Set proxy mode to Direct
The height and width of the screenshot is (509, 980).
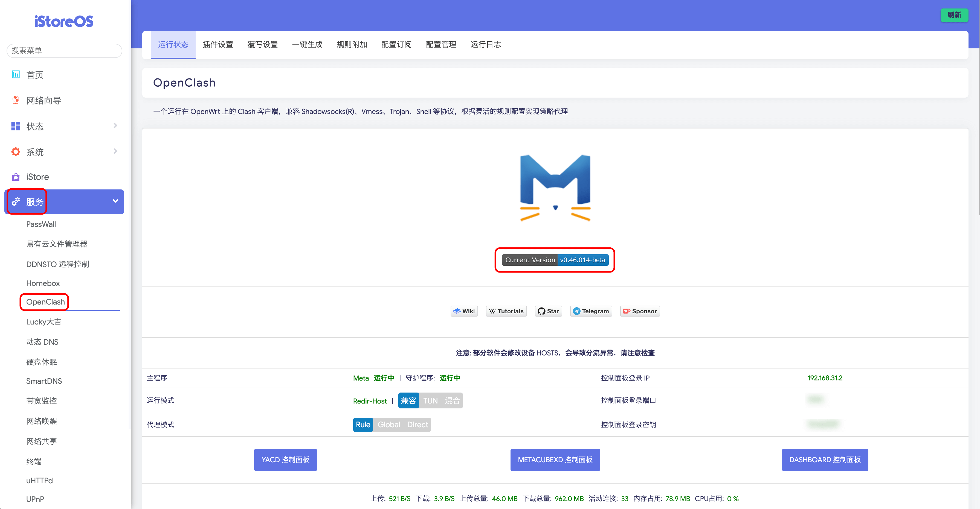click(417, 425)
